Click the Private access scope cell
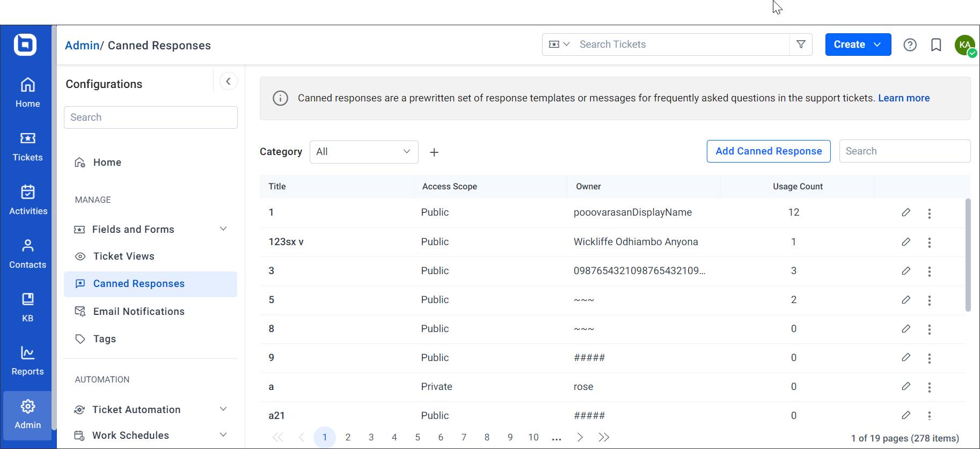Screen dimensions: 980x449 [436, 387]
